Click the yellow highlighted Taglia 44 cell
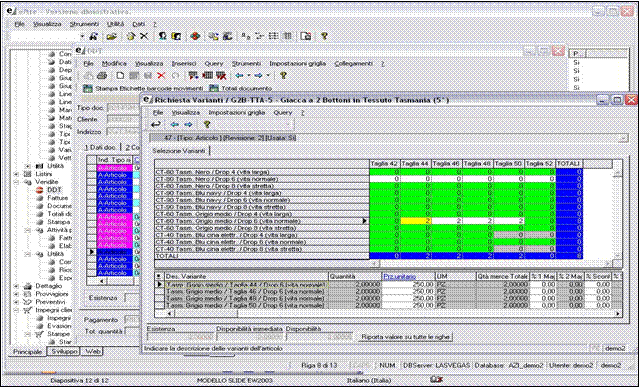This screenshot has height=388, width=640. pos(416,221)
